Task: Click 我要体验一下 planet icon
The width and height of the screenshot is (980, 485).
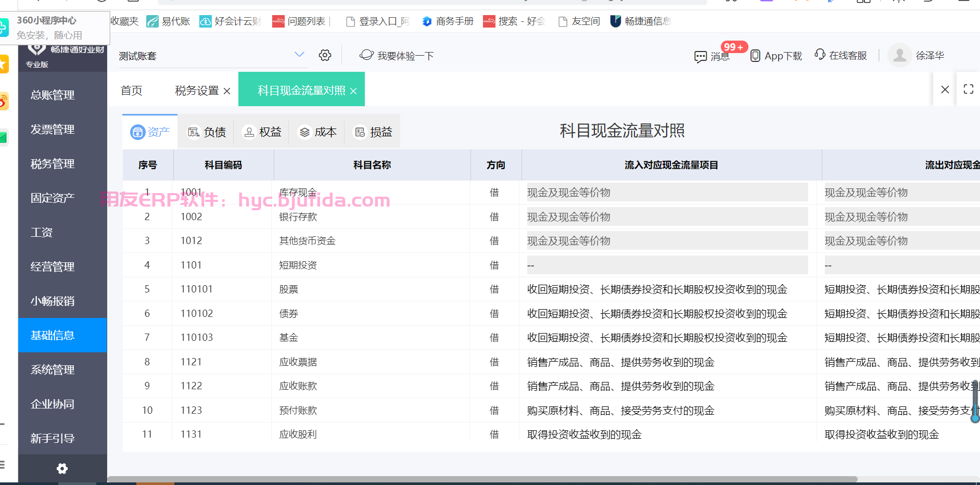Action: pos(366,55)
